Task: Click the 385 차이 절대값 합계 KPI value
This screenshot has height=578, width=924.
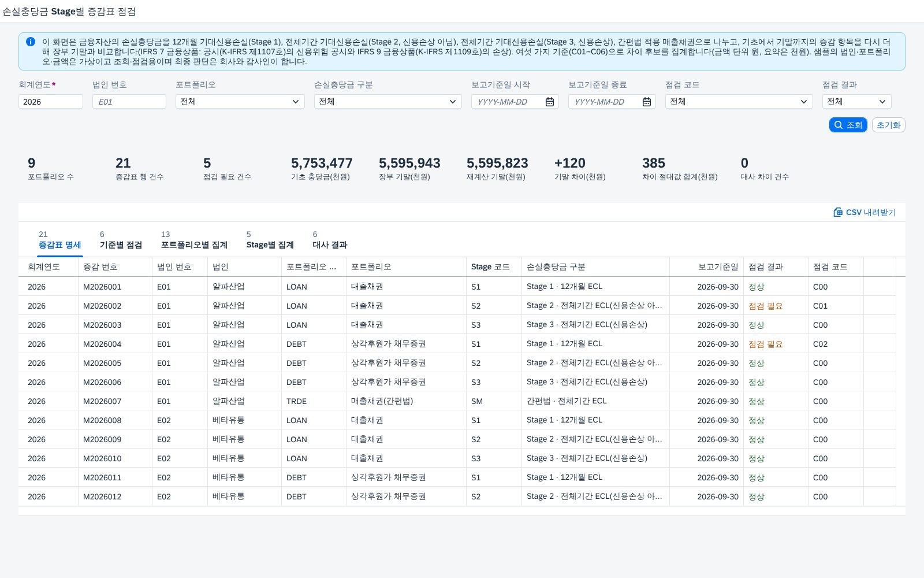Action: (x=654, y=163)
